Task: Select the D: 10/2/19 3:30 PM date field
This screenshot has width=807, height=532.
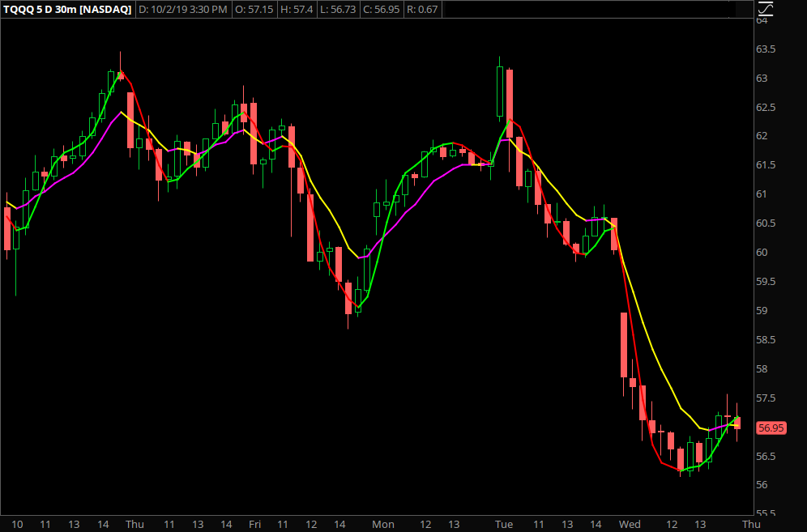Action: [x=184, y=9]
